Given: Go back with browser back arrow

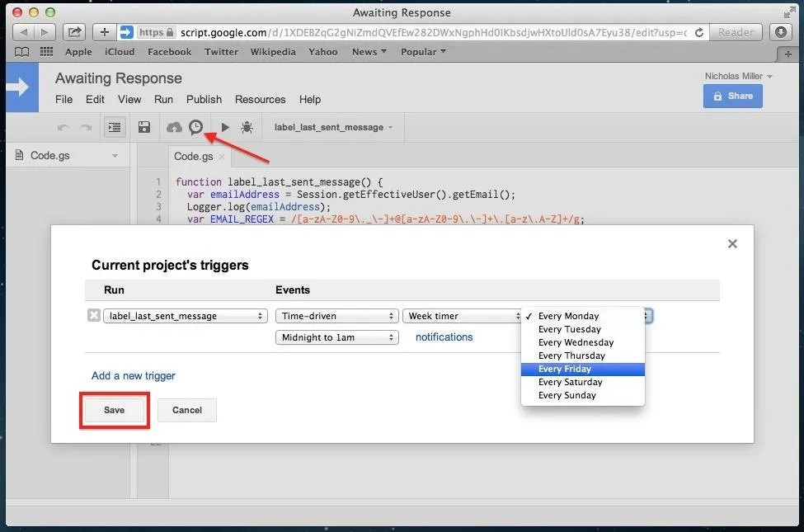Looking at the screenshot, I should click(x=23, y=32).
